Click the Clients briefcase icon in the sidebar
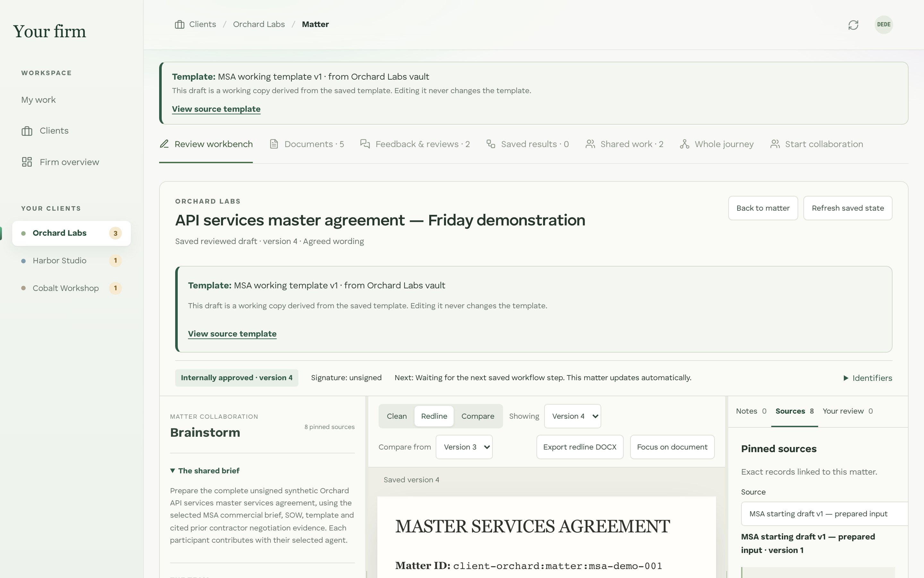924x578 pixels. [x=27, y=131]
